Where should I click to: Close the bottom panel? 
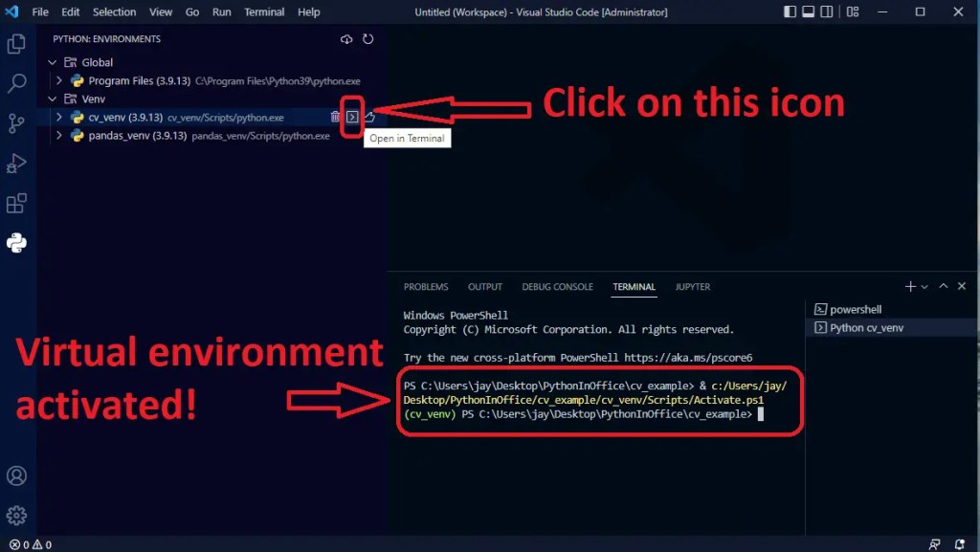pyautogui.click(x=962, y=286)
